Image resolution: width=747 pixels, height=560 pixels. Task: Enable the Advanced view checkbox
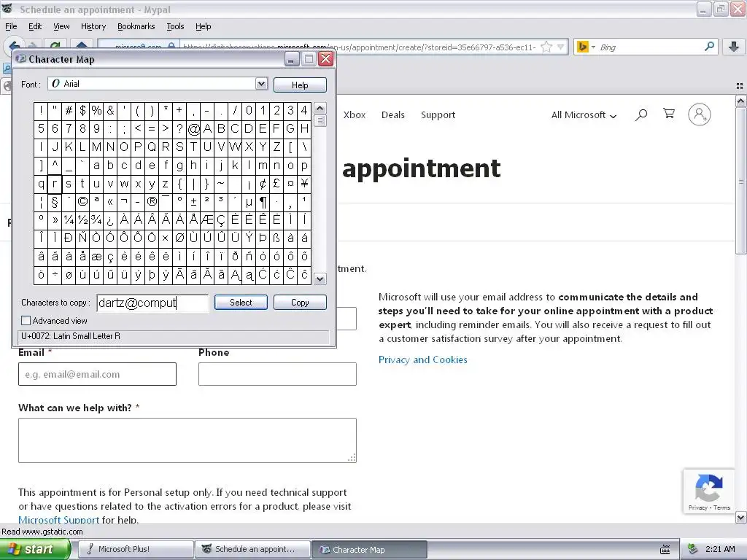point(26,321)
